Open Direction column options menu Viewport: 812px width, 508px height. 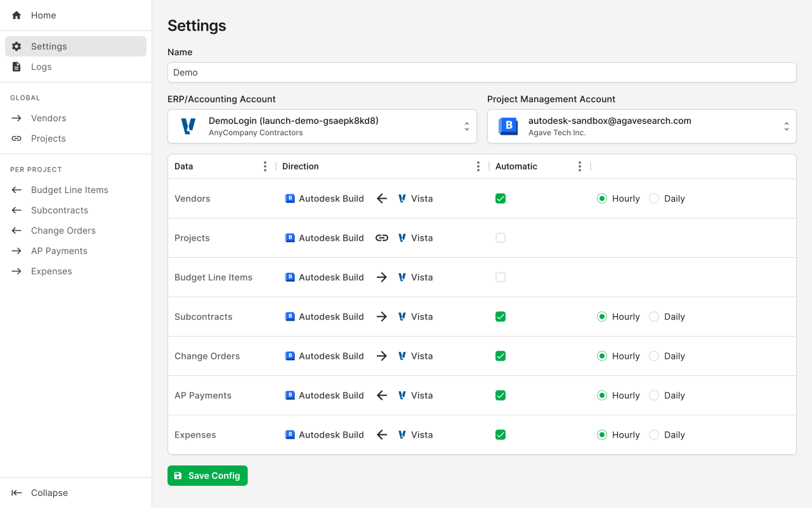(x=478, y=166)
